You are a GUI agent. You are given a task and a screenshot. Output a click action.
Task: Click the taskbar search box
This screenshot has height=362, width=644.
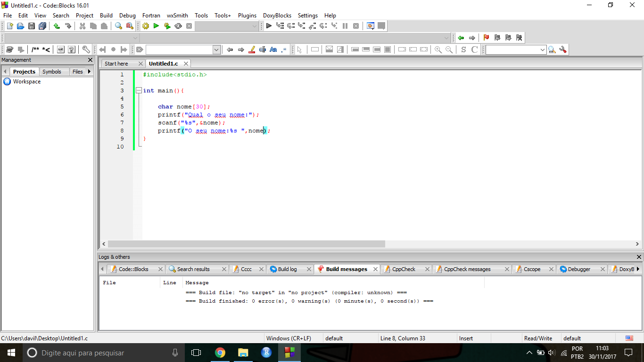click(103, 353)
